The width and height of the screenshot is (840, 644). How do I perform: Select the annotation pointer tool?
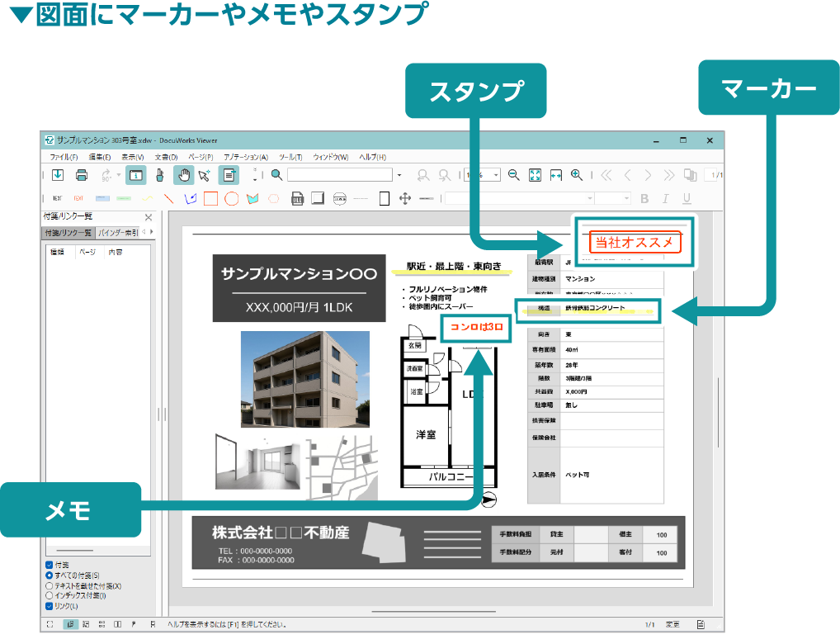(x=204, y=175)
